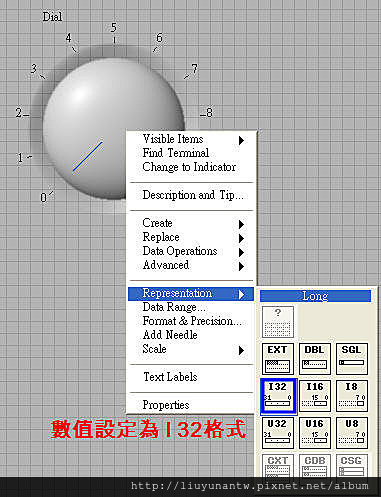Click scale marker 2 on the dial
The width and height of the screenshot is (381, 497).
(19, 113)
